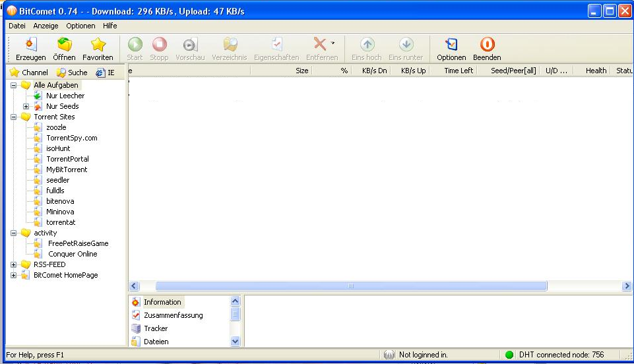This screenshot has width=634, height=364.
Task: Switch to the IE tab
Action: pyautogui.click(x=105, y=73)
